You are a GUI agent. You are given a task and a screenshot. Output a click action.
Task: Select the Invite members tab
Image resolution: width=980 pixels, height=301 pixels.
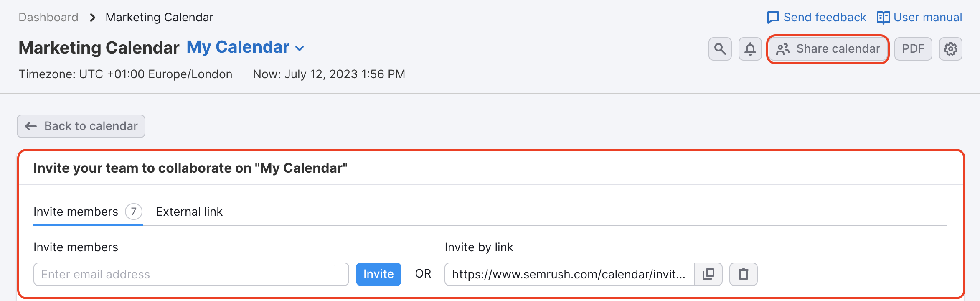(x=76, y=212)
